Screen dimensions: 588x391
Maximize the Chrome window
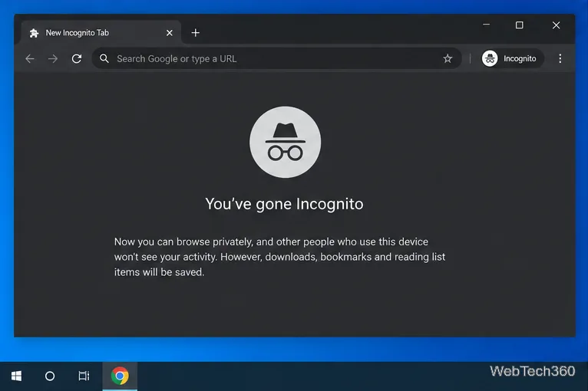[x=520, y=25]
